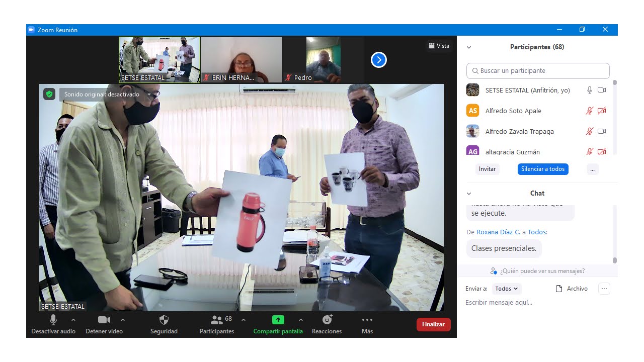Viewport: 644px width, 362px height.
Task: Click the Zoom app logo in title bar
Action: click(31, 30)
